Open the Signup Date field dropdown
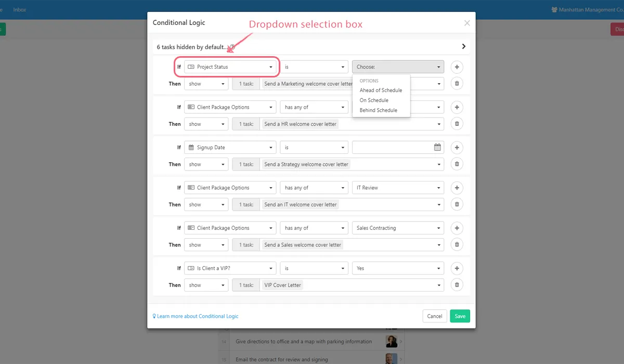 tap(230, 148)
